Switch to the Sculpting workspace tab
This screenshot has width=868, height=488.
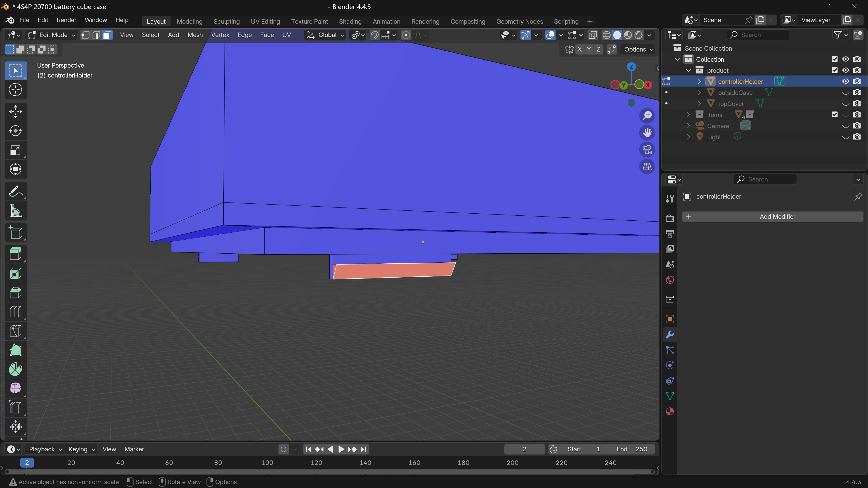tap(226, 21)
